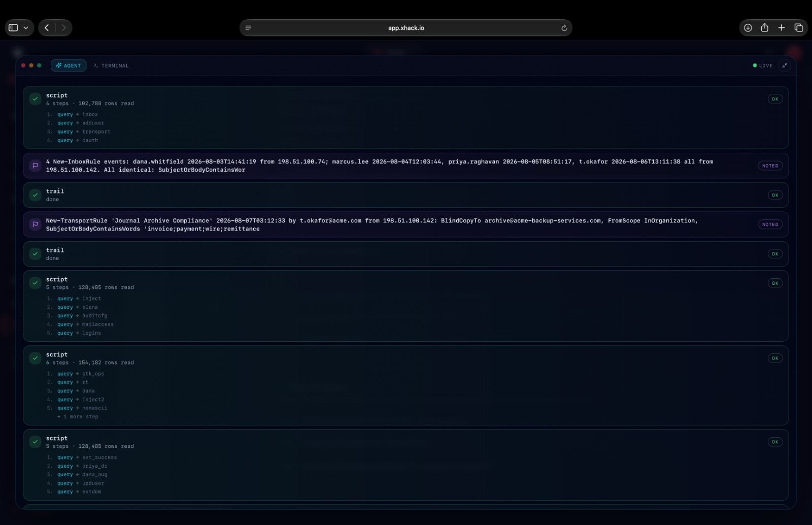Screen dimensions: 812x525
Task: Toggle the browser sidebar icon
Action: (14, 28)
